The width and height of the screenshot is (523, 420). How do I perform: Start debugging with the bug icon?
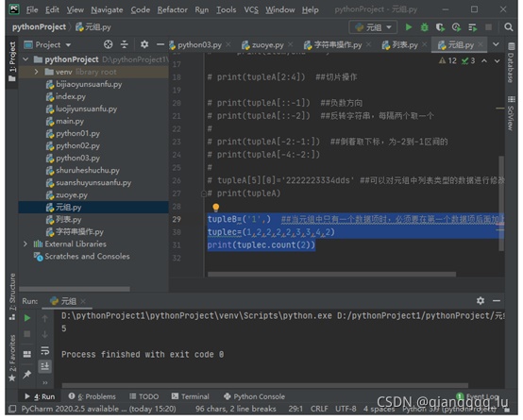click(x=424, y=27)
